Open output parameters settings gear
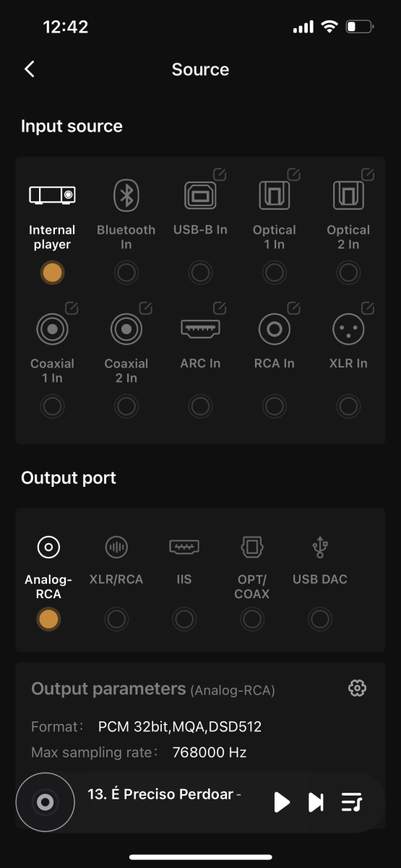 (357, 688)
